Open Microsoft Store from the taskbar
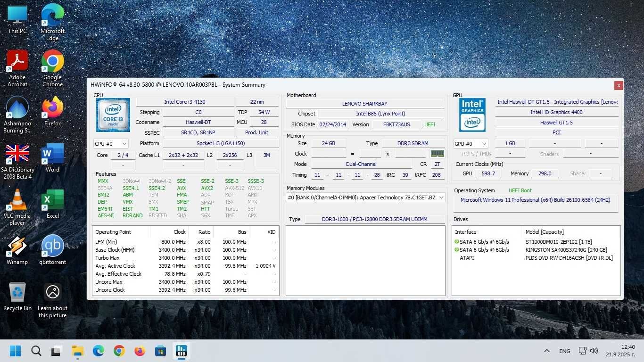 (160, 351)
